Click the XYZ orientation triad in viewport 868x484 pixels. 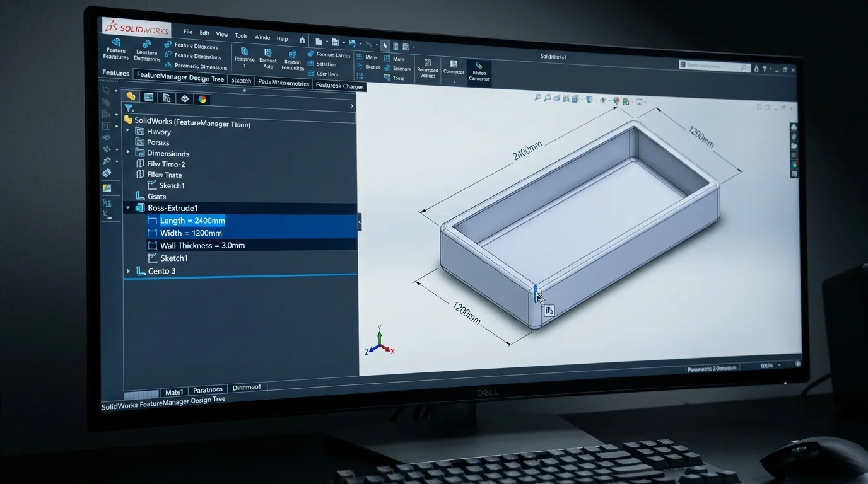pyautogui.click(x=380, y=341)
